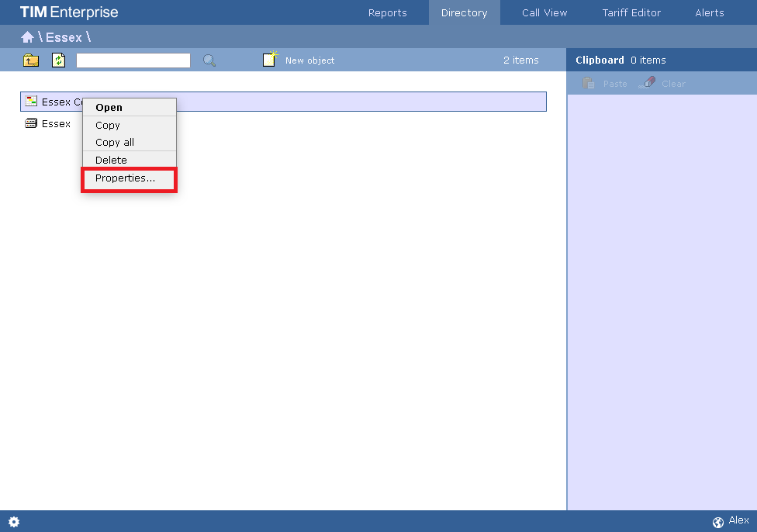Screen dimensions: 757x532
Task: Switch to the Reports tab
Action: click(x=387, y=12)
